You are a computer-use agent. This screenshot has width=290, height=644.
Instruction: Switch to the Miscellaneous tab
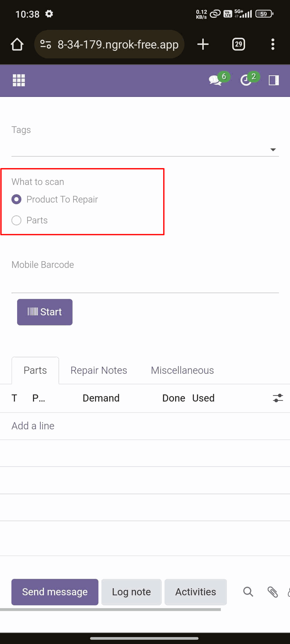click(x=182, y=370)
